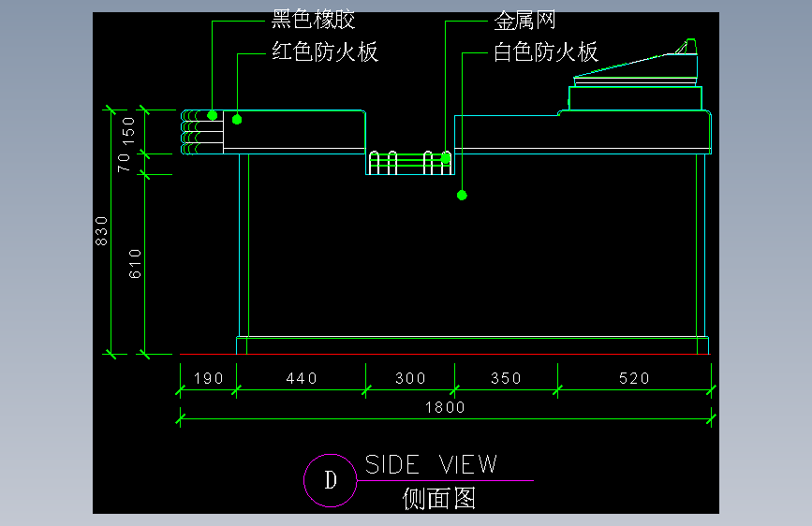Click the leader dot on the metal mesh
Screen dimensions: 812x526
point(446,158)
